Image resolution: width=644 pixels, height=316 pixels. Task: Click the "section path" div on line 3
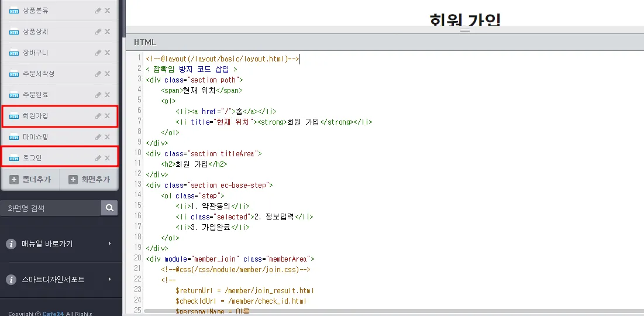[x=194, y=80]
